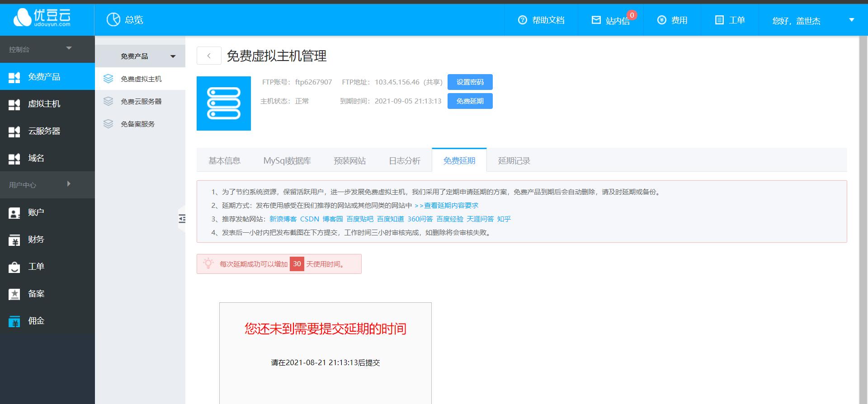Click the blue server host thumbnail

point(224,103)
